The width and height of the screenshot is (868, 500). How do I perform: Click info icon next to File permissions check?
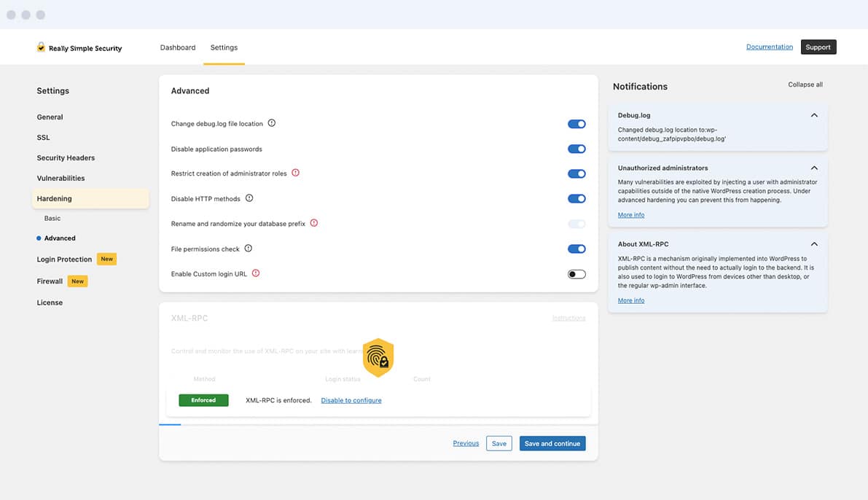[249, 249]
